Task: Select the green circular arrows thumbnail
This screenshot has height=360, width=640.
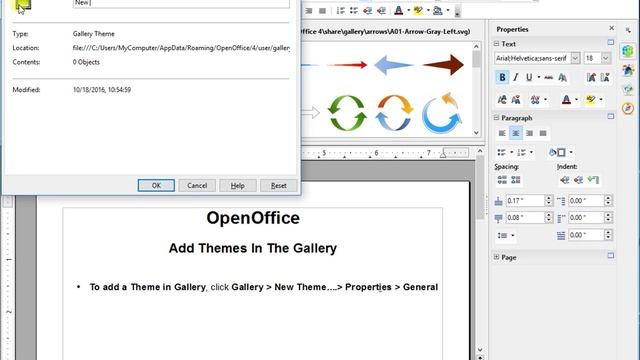Action: [347, 113]
